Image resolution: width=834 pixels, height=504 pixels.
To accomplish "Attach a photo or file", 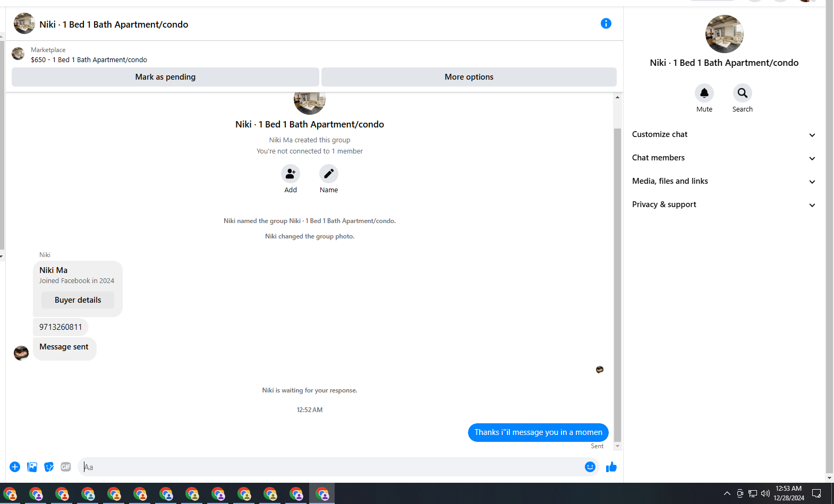I will [x=32, y=467].
